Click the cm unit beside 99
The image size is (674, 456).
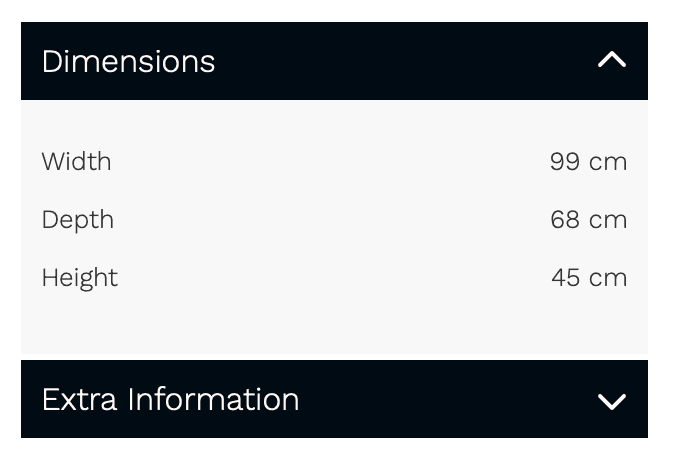(x=608, y=164)
